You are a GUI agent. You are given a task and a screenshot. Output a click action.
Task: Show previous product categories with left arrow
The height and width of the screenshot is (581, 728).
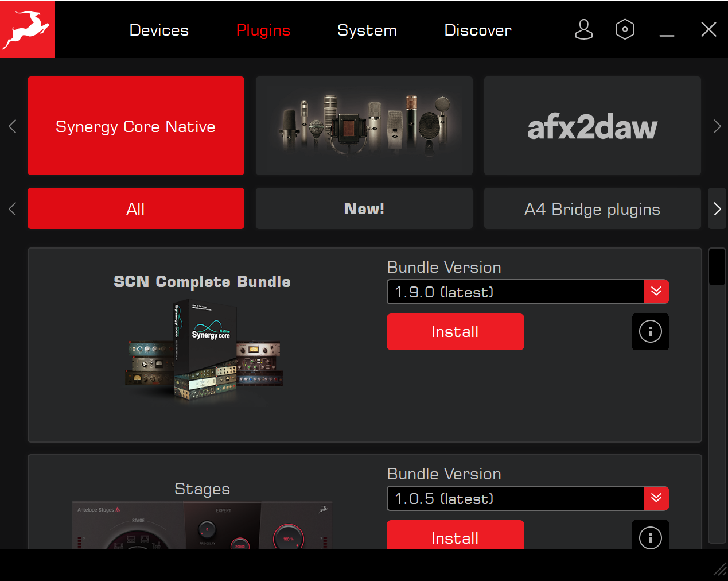tap(13, 126)
